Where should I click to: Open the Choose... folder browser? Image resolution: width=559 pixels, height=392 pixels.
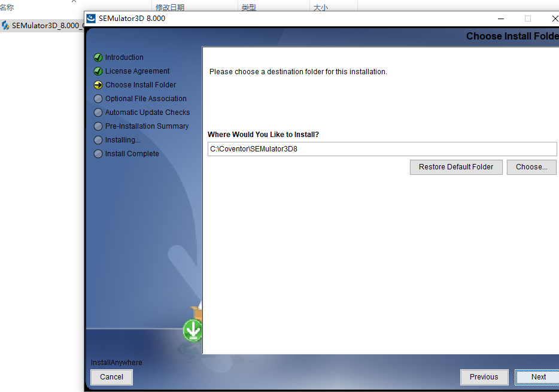(x=531, y=167)
